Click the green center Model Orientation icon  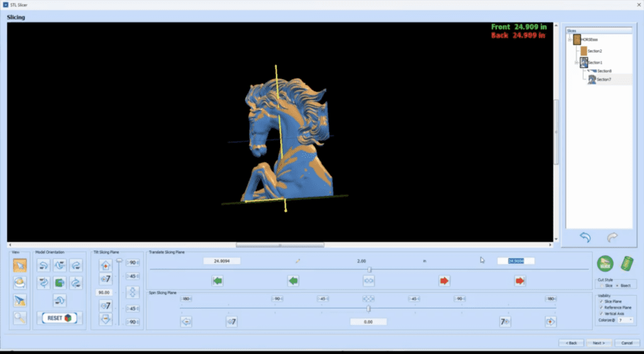click(x=60, y=283)
